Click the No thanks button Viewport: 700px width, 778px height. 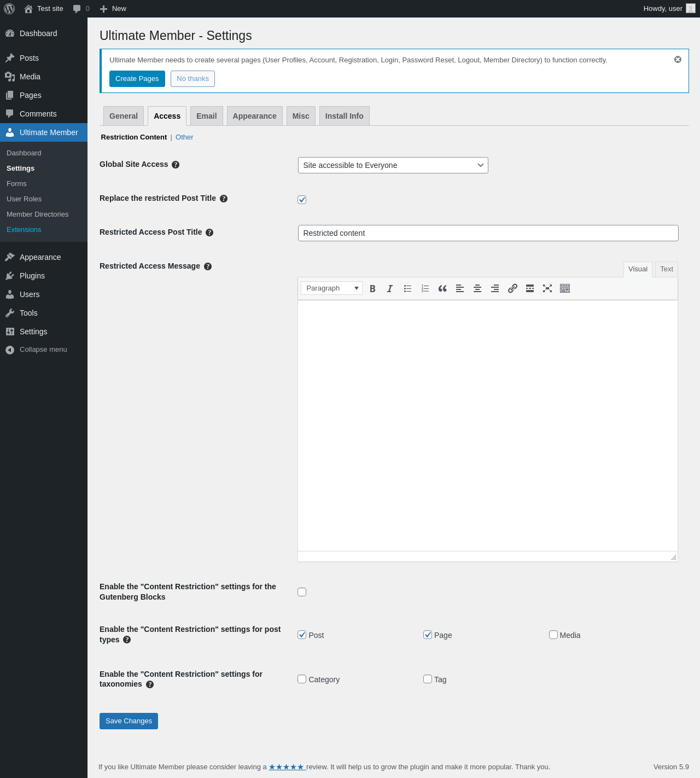pos(192,79)
